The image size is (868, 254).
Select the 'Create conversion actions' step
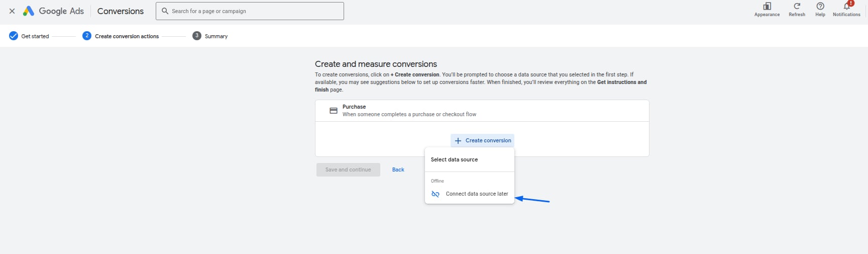tap(121, 36)
